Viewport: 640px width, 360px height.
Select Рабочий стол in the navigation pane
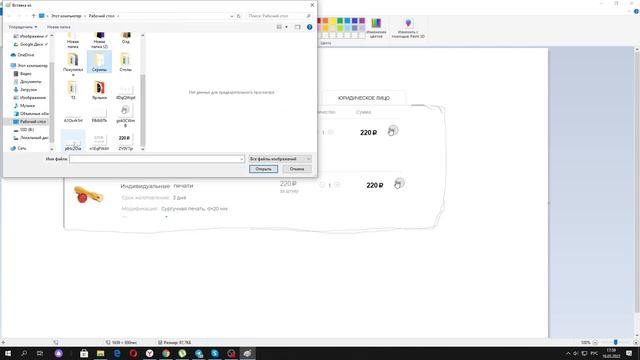pos(29,122)
